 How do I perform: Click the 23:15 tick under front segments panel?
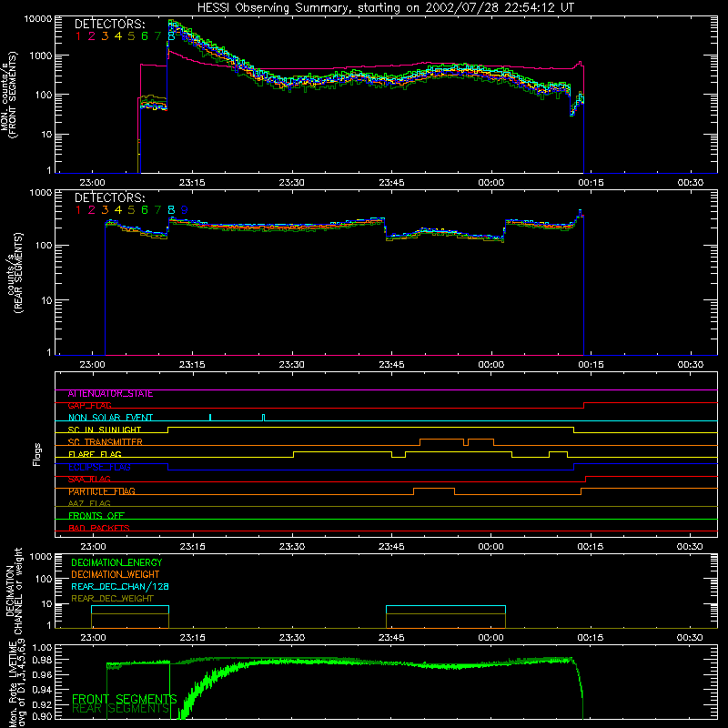pyautogui.click(x=192, y=183)
